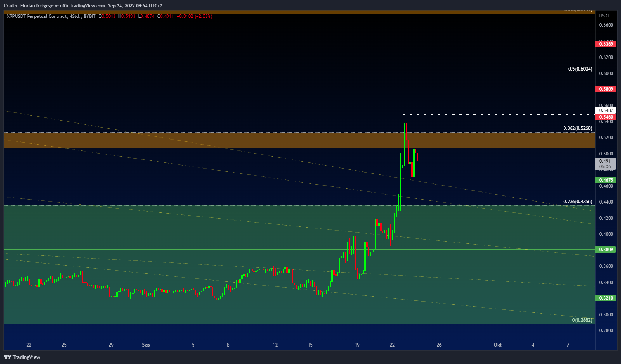Image resolution: width=621 pixels, height=364 pixels.
Task: Click the 0.3400 price axis tick
Action: pyautogui.click(x=606, y=283)
